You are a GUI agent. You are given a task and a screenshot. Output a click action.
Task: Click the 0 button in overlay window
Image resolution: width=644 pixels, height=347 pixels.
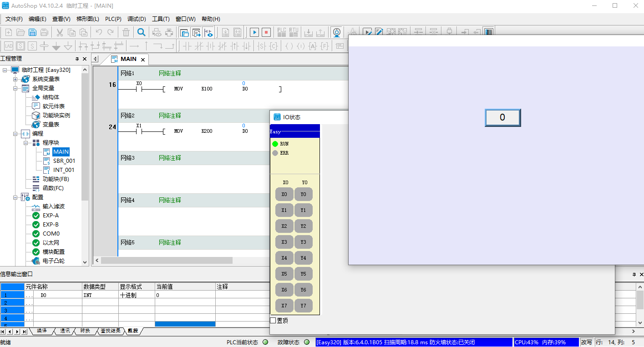pos(502,117)
